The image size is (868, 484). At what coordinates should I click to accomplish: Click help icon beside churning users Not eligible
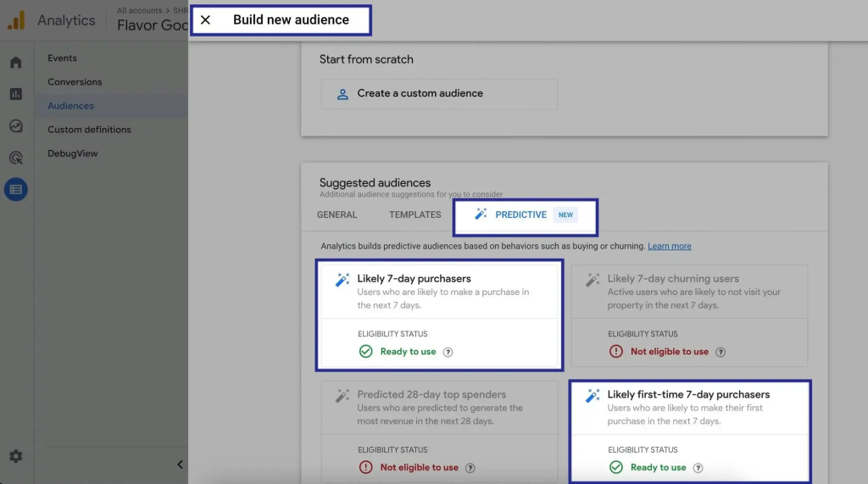(x=721, y=353)
